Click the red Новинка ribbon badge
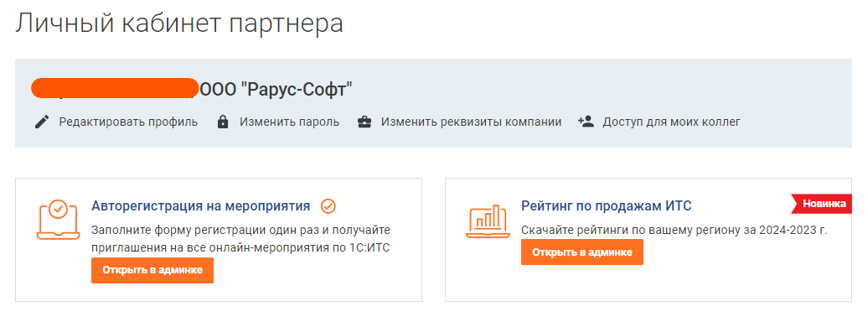Image resolution: width=868 pixels, height=317 pixels. coord(821,204)
